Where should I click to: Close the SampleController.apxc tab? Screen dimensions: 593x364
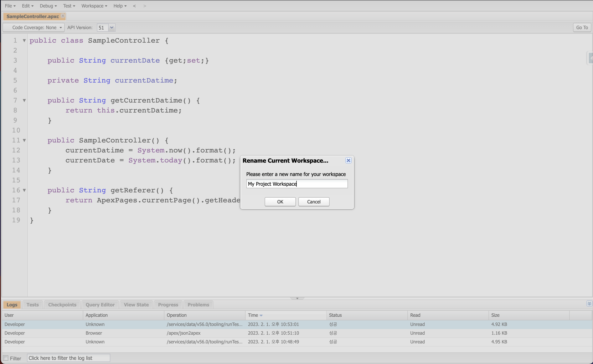[63, 16]
